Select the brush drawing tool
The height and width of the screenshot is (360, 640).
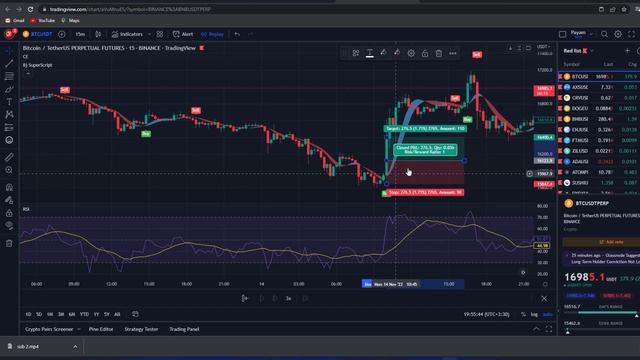pos(9,89)
